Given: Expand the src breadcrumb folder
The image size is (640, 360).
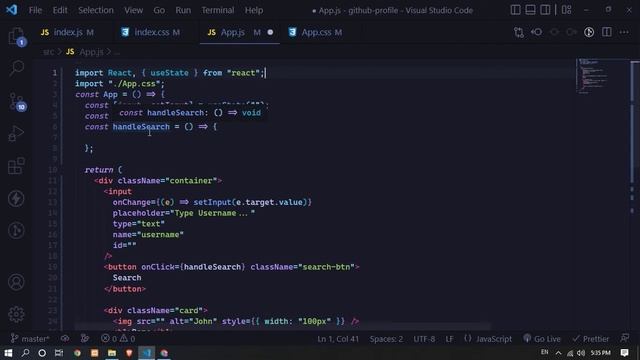Looking at the screenshot, I should [49, 52].
